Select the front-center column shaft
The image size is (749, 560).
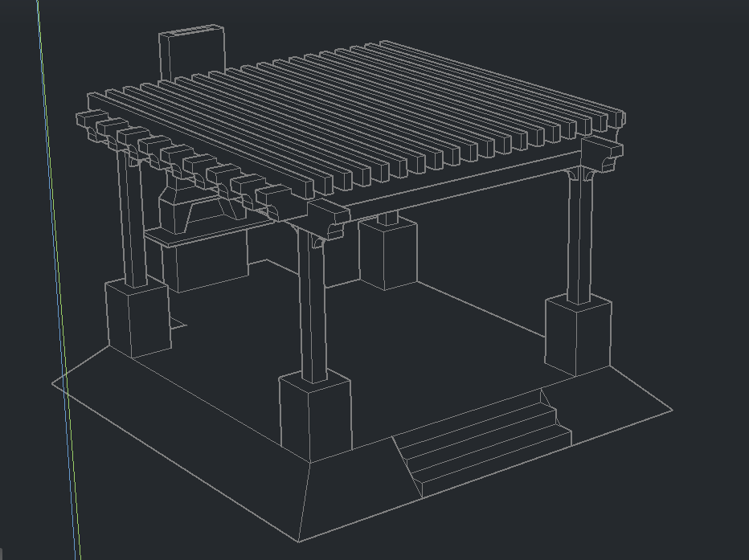[x=313, y=313]
